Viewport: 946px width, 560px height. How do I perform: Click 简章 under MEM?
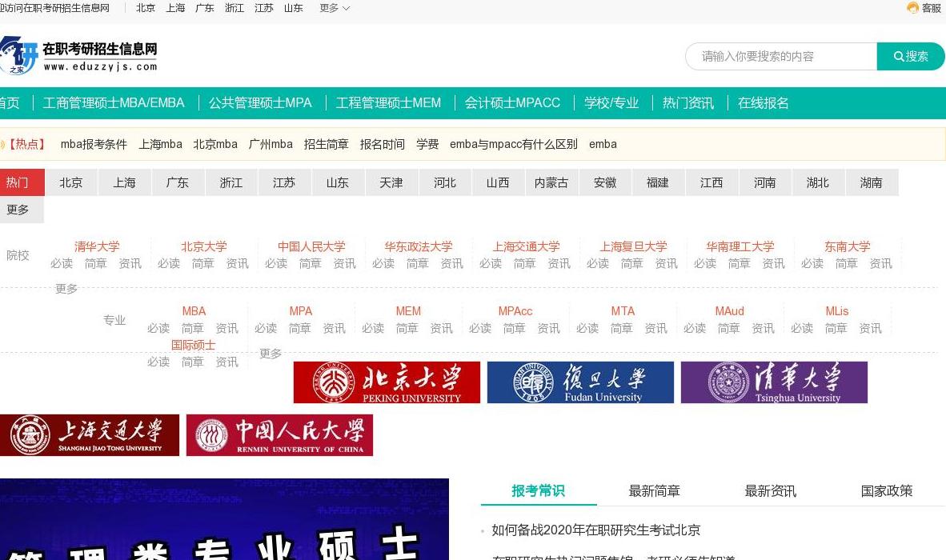click(x=407, y=328)
